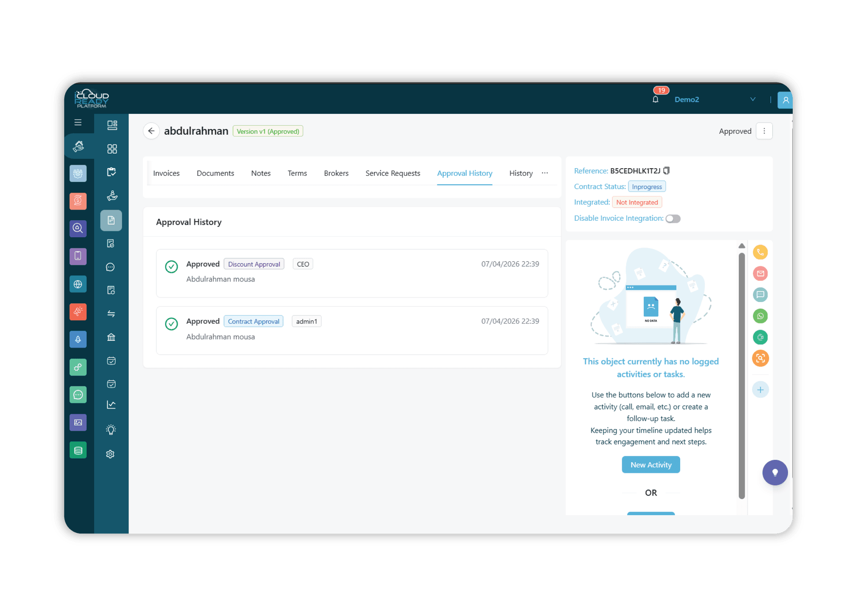Open the green gears automation module
This screenshot has width=857, height=616.
[78, 367]
